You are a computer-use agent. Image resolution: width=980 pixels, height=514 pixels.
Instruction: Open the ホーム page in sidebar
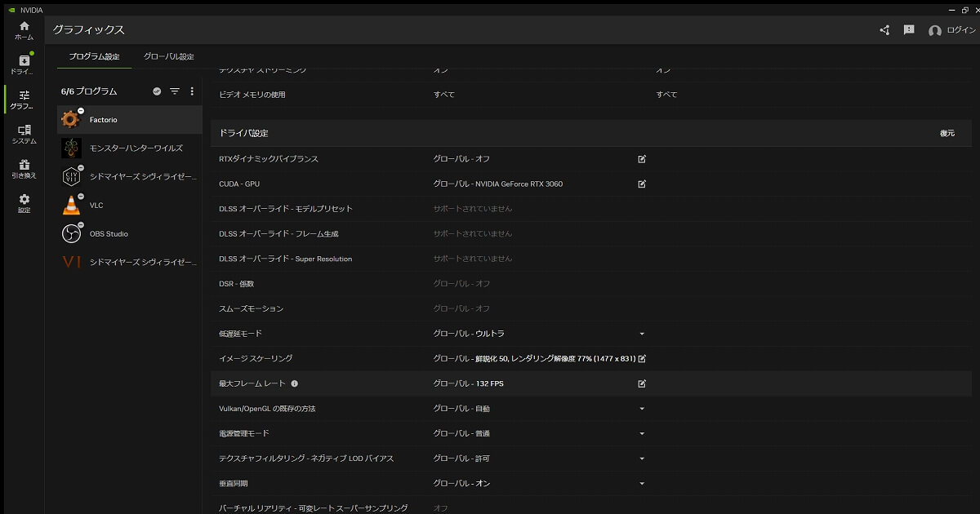[x=24, y=30]
